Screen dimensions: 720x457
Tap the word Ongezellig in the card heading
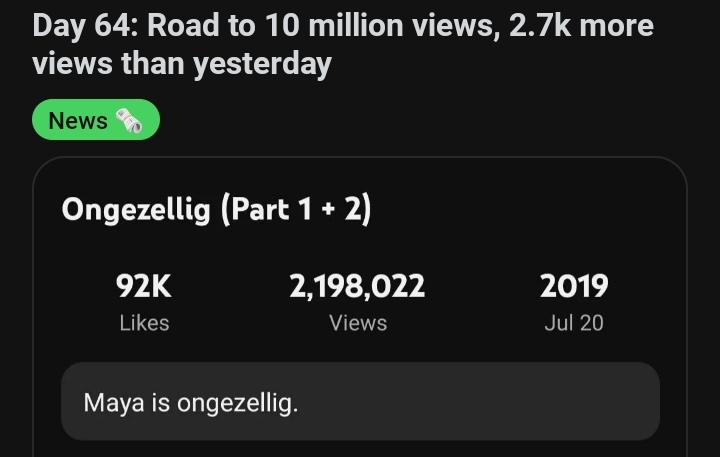click(136, 210)
